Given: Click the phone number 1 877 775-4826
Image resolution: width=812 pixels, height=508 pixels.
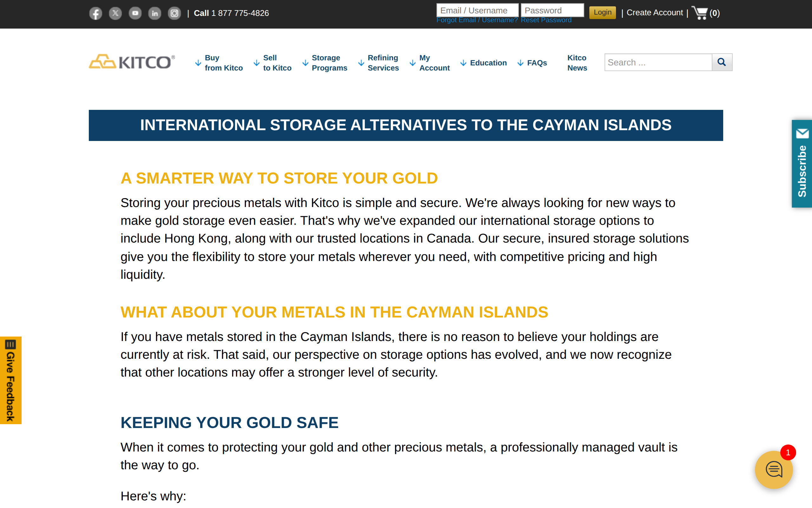Looking at the screenshot, I should (x=240, y=13).
